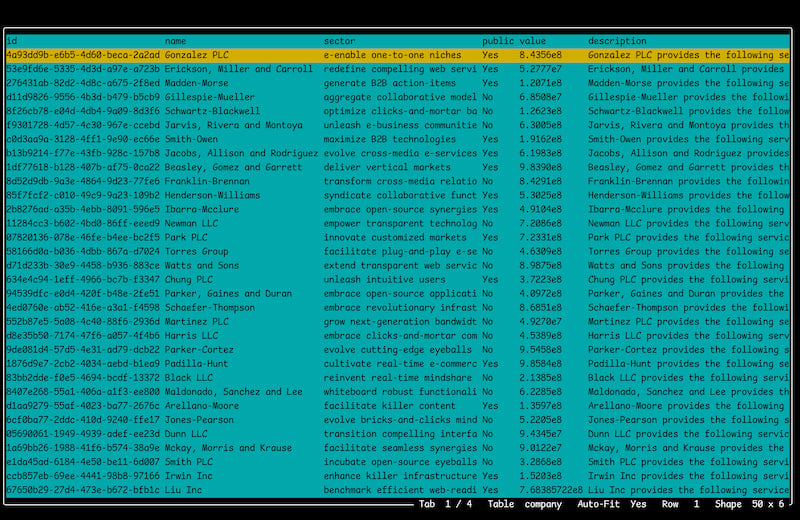The height and width of the screenshot is (520, 800).
Task: Click the id starting 67650b29-27d4
Action: coord(83,490)
